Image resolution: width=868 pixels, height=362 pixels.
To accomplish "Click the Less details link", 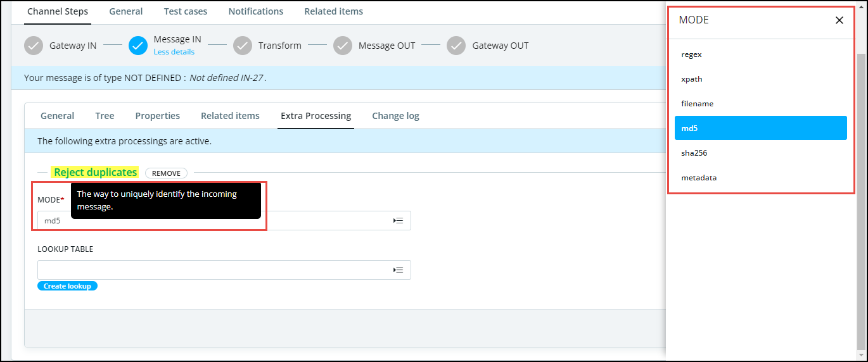I will coord(174,52).
